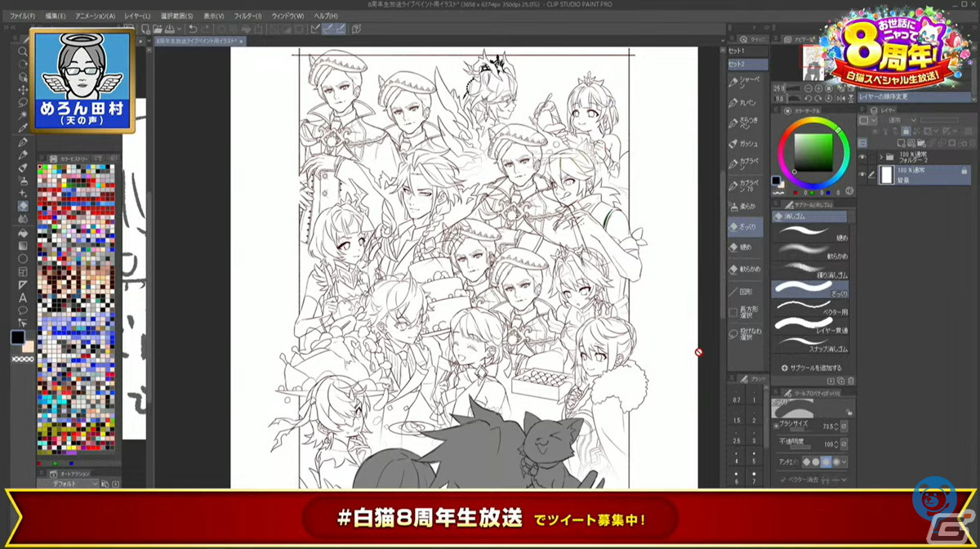Click the Redo arrow in the toolbar
The width and height of the screenshot is (980, 549).
[x=205, y=29]
